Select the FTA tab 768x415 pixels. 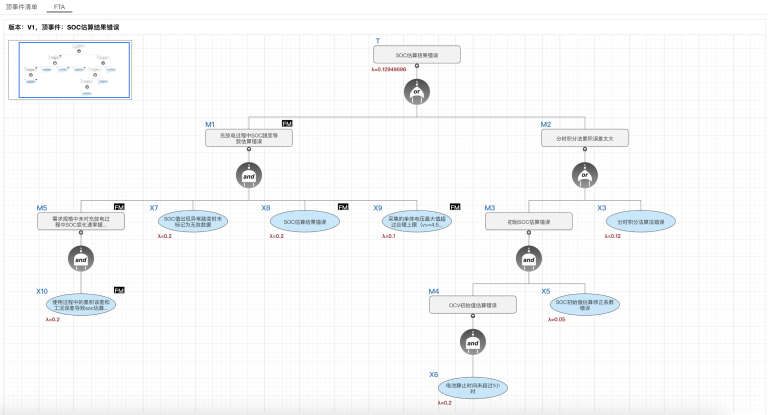[60, 6]
